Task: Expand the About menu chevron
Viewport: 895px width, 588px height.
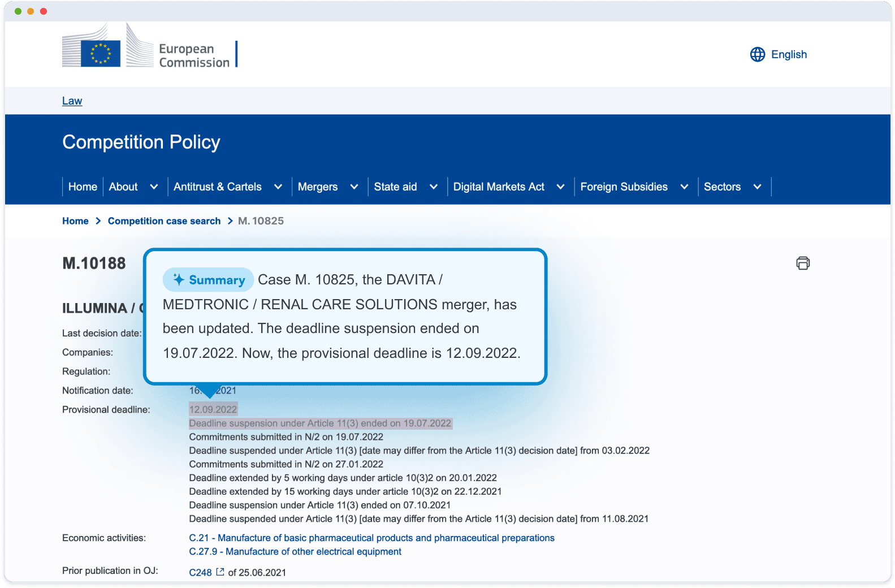Action: pos(154,187)
